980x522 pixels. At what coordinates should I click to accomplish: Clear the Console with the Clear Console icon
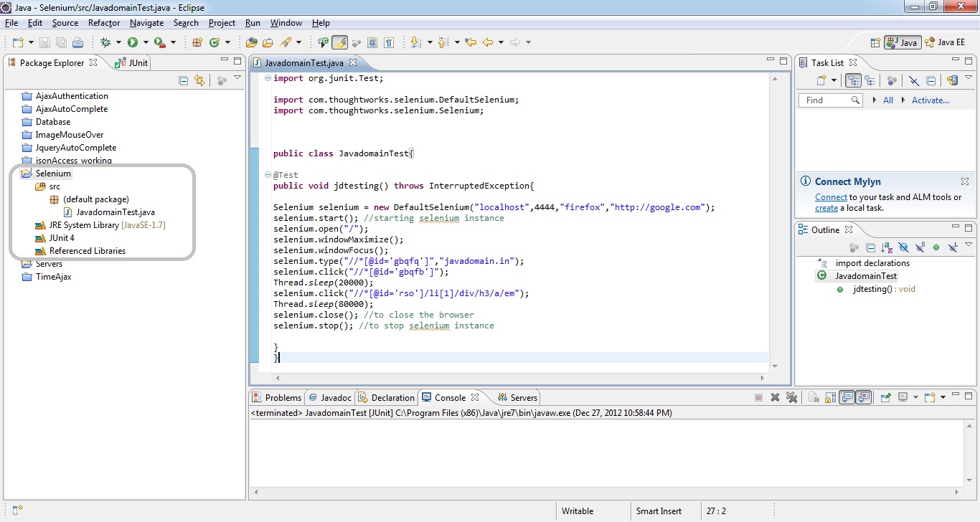(813, 397)
